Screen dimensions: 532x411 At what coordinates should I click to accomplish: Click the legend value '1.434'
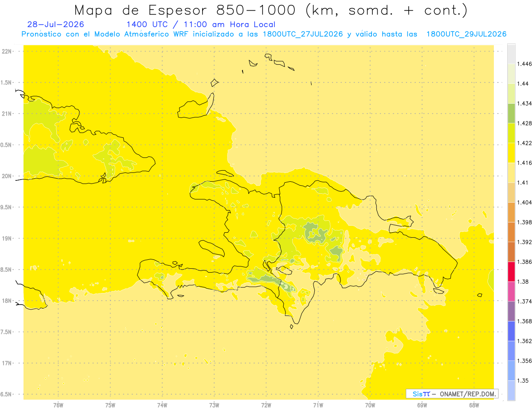coord(525,103)
